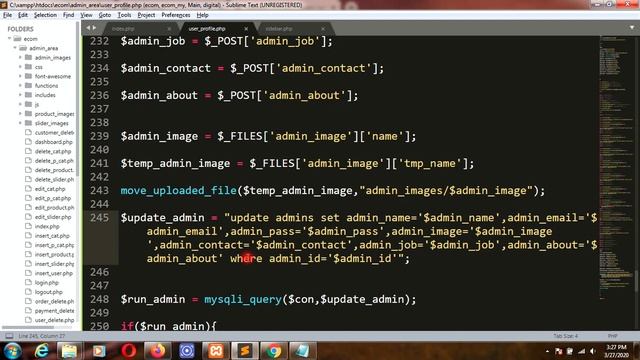Open logout.php in sidebar
Image resolution: width=640 pixels, height=360 pixels.
click(x=49, y=292)
